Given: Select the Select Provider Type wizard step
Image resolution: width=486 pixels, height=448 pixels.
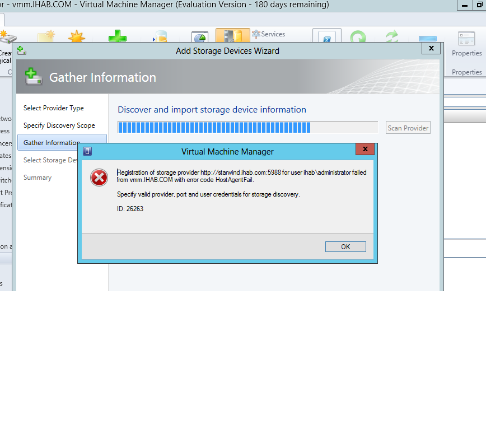Looking at the screenshot, I should pos(54,108).
